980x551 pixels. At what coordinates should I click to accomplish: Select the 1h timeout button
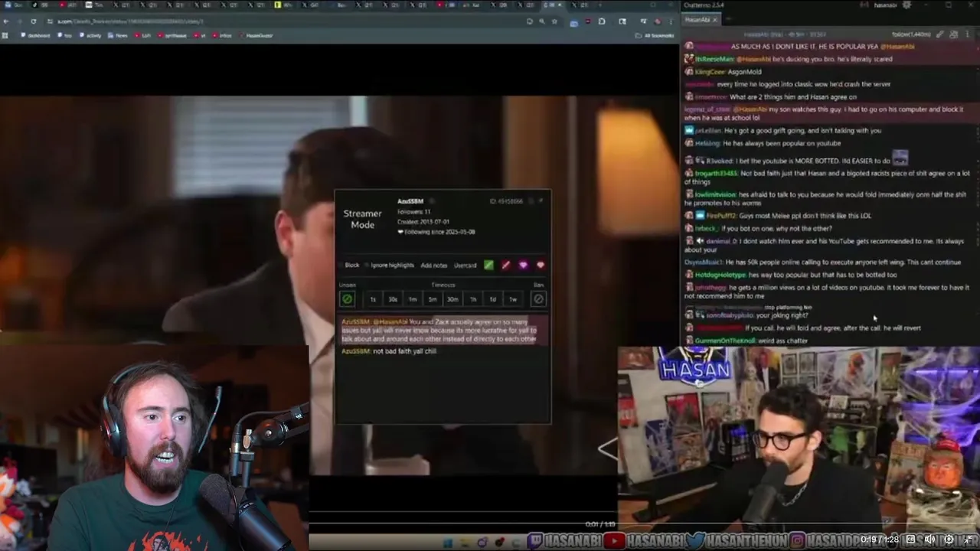click(x=473, y=299)
